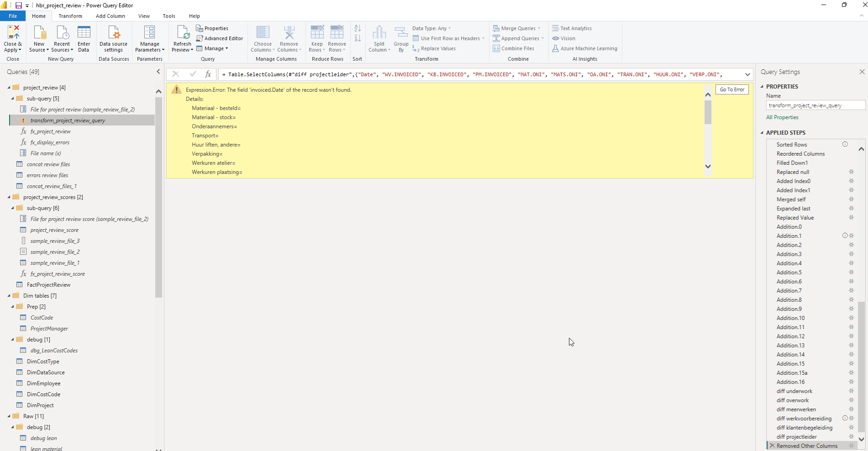Click Choose Columns icon
The height and width of the screenshot is (451, 868).
pos(263,32)
